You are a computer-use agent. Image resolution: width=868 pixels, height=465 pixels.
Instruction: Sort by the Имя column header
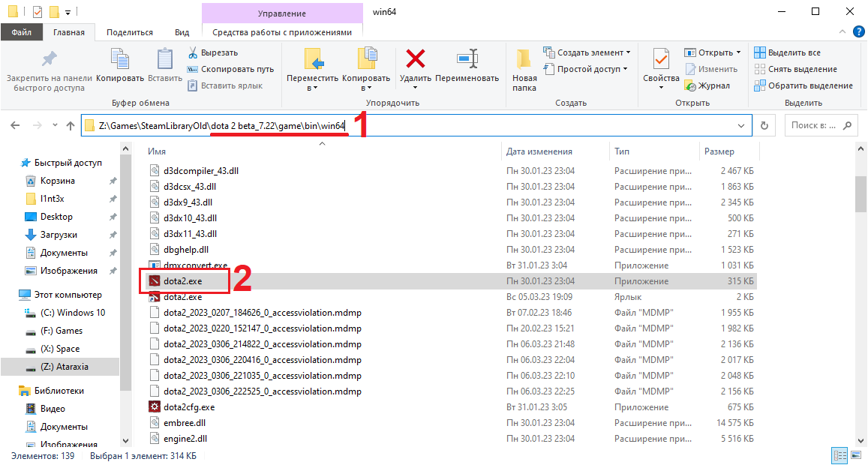coord(158,151)
